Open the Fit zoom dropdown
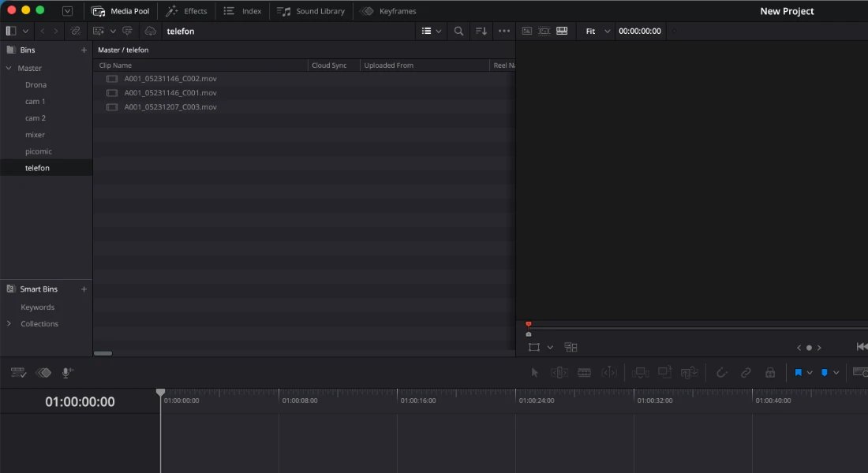This screenshot has height=473, width=868. click(598, 31)
